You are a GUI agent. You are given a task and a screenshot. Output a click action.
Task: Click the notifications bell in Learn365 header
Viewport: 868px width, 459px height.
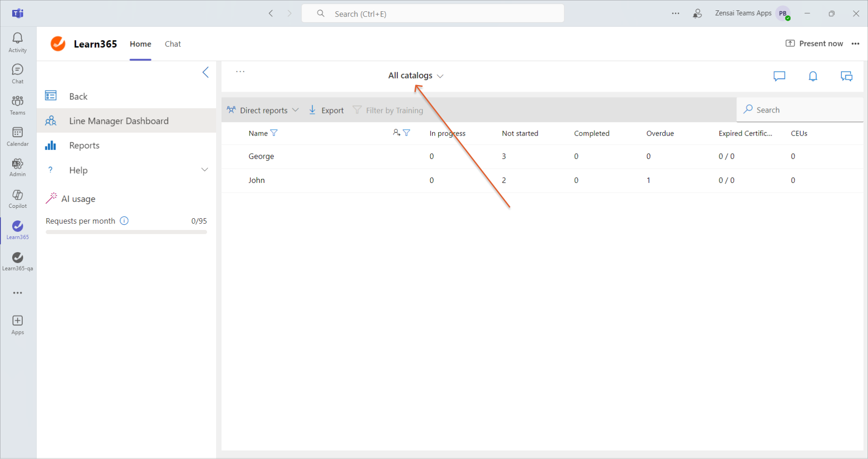[812, 76]
